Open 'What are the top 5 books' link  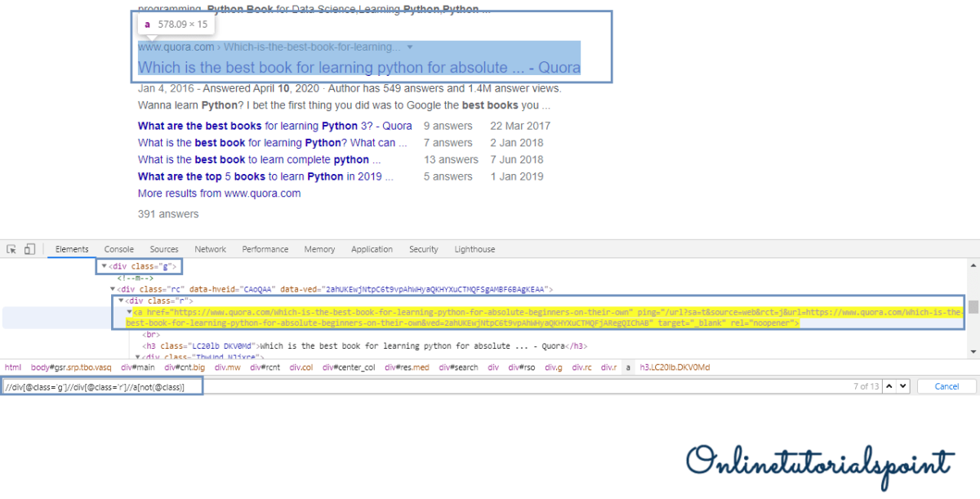click(265, 176)
